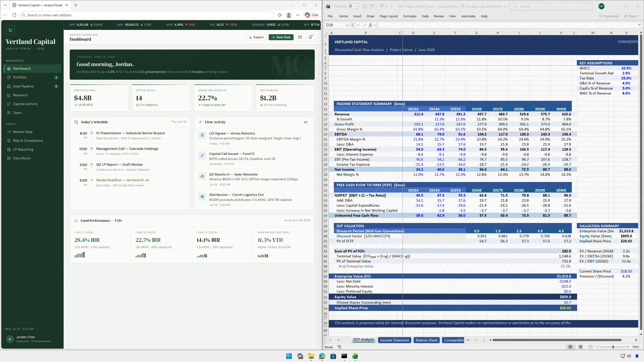The height and width of the screenshot is (362, 644).
Task: Expand Customize Quick Access Toolbar dropdown
Action: 391,6
